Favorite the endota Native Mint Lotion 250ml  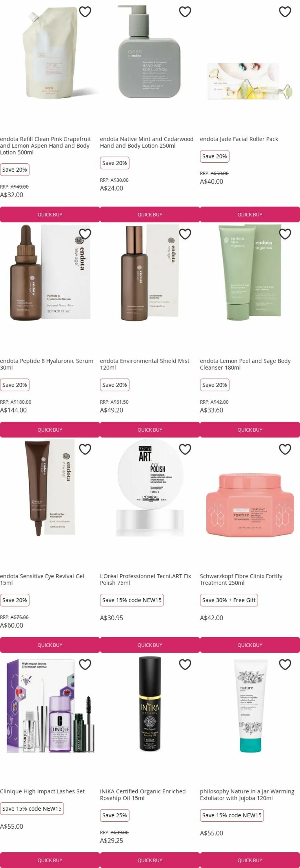coord(185,12)
